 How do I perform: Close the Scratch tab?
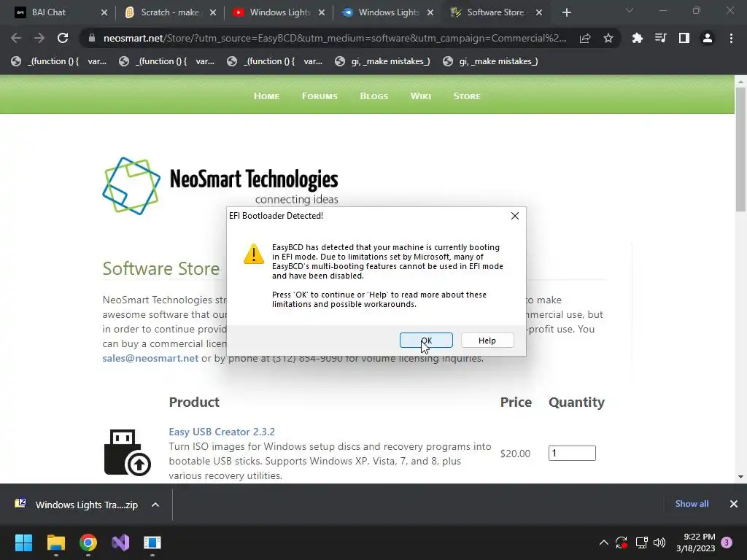coord(213,12)
